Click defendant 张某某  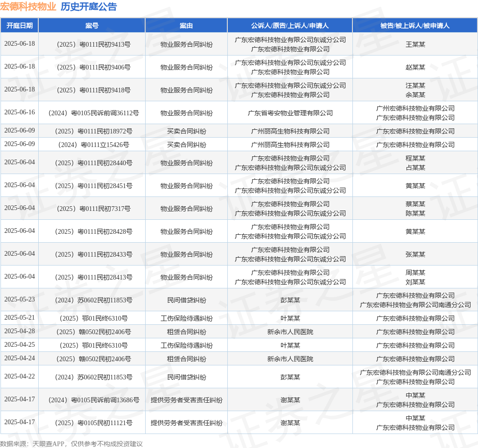point(415,254)
